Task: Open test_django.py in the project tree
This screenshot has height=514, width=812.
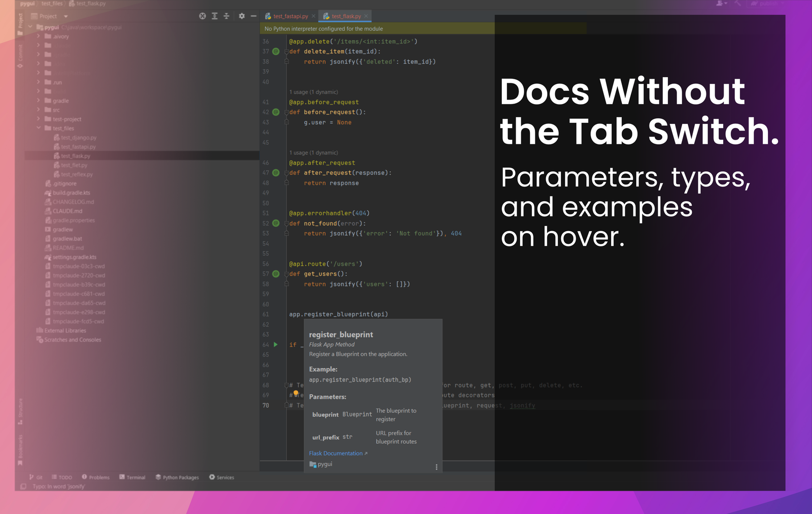Action: 75,138
